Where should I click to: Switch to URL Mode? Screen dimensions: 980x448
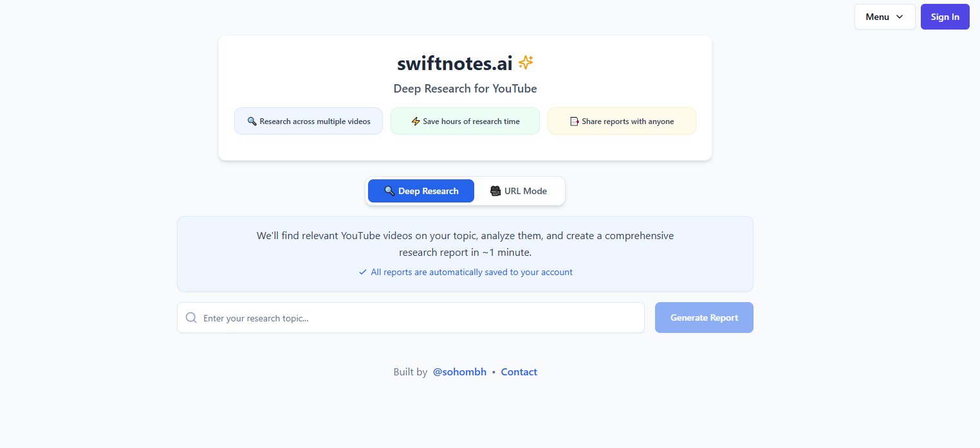pyautogui.click(x=519, y=191)
